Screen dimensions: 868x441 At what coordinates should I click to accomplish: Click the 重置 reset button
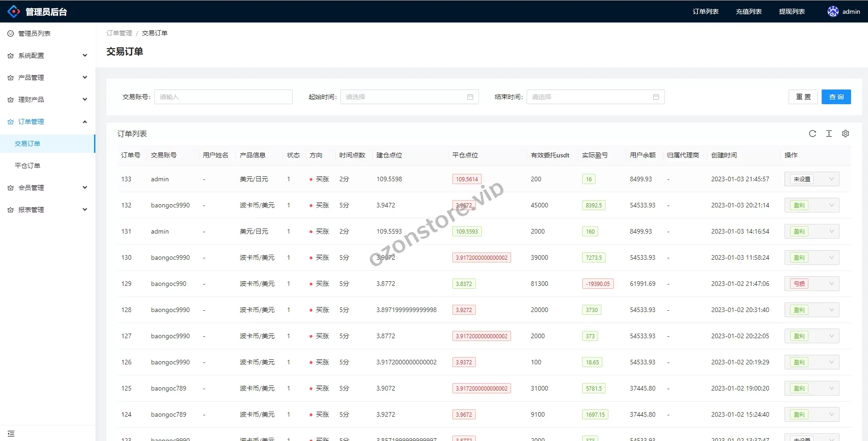(803, 97)
